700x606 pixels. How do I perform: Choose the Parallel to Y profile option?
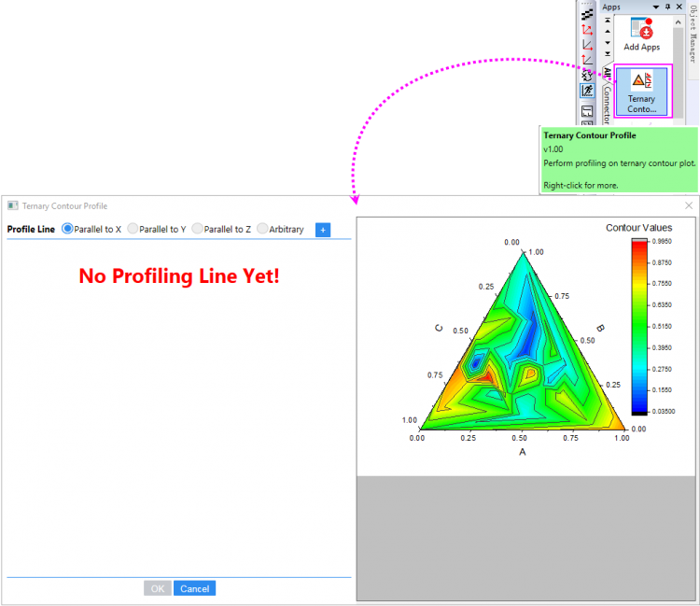point(133,229)
